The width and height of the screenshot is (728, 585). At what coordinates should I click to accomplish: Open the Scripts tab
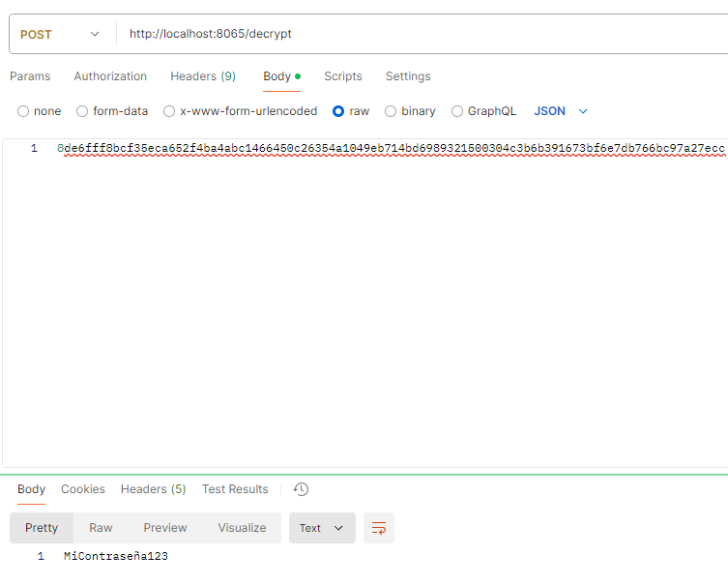tap(342, 76)
